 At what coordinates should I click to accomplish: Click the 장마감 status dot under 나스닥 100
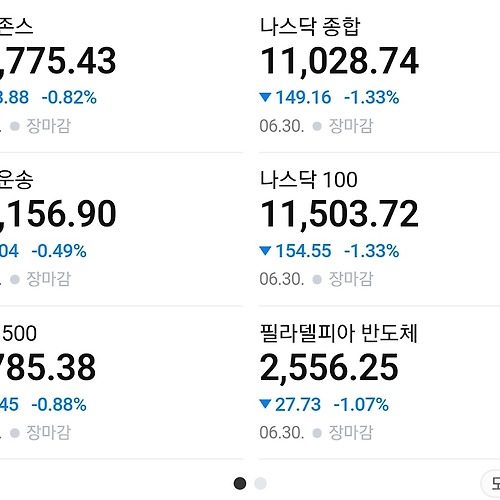click(317, 280)
